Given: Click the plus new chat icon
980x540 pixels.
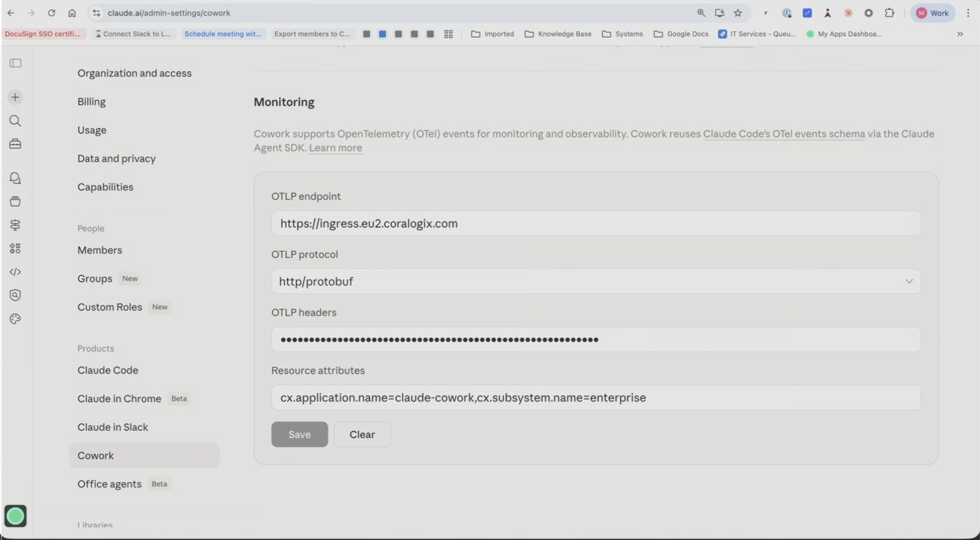Looking at the screenshot, I should [15, 97].
